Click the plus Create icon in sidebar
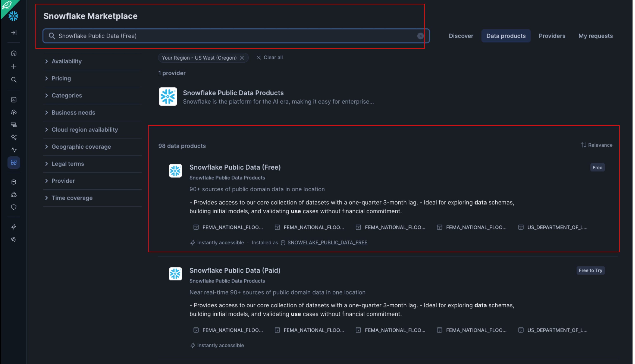 click(x=14, y=66)
